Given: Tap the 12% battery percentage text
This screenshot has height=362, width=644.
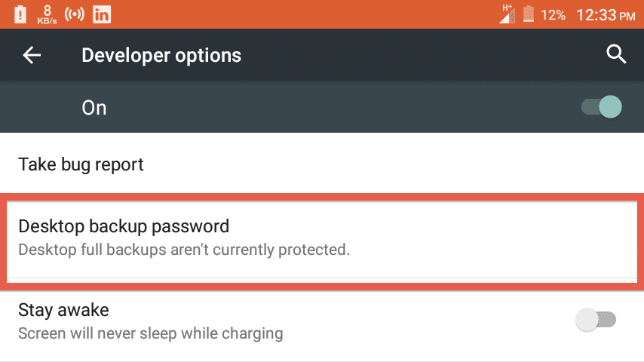Looking at the screenshot, I should point(553,15).
